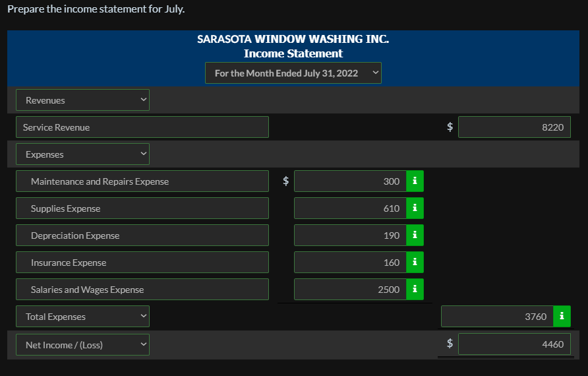The height and width of the screenshot is (376, 588).
Task: Open the Net Income / (Loss) dropdown
Action: 82,344
